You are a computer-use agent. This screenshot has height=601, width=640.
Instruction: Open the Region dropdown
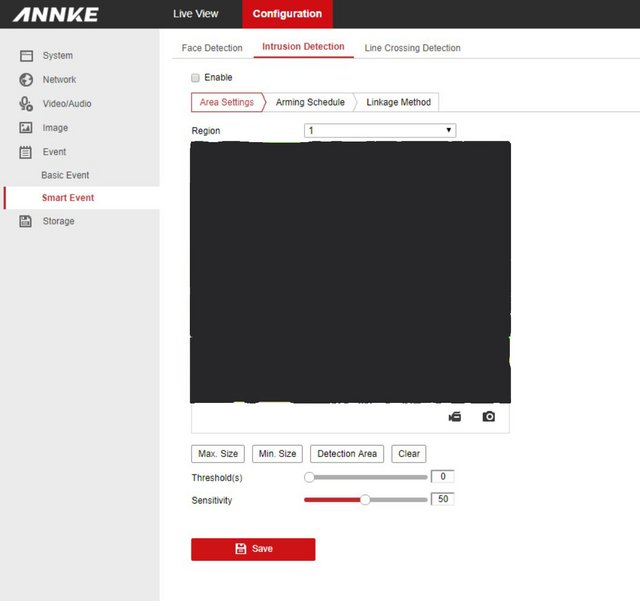[x=380, y=131]
